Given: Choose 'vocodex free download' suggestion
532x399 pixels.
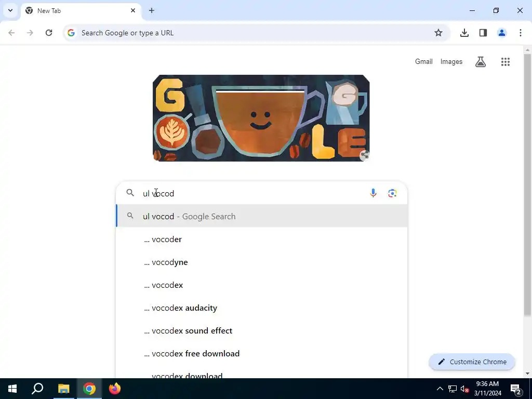Looking at the screenshot, I should tap(262, 353).
